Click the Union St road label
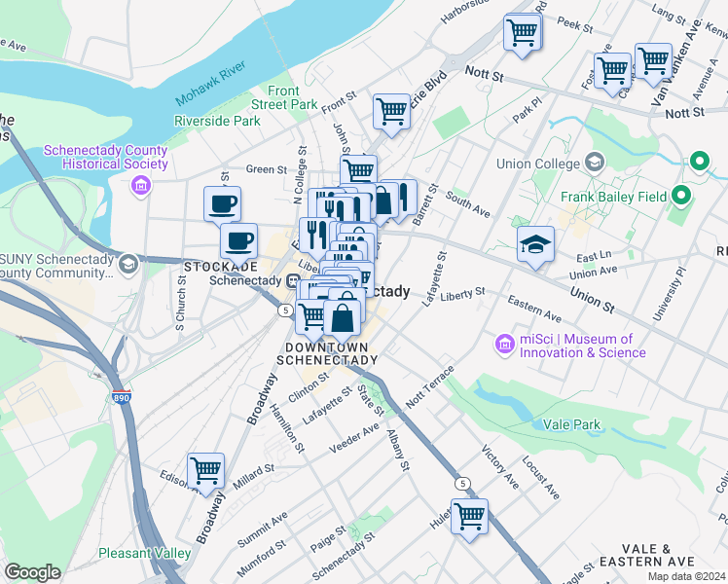728x584 pixels. pyautogui.click(x=593, y=300)
